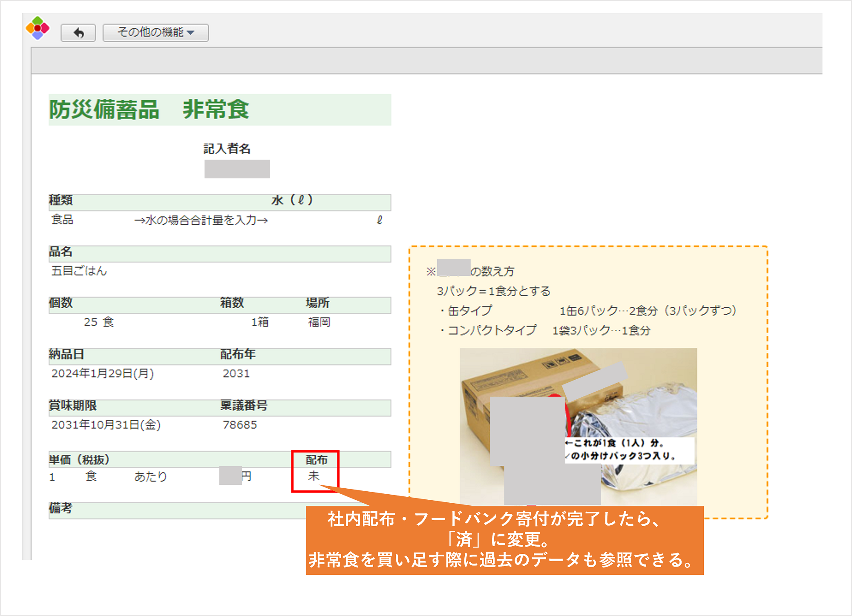852x616 pixels.
Task: Click the colorful flower app logo
Action: point(37,28)
